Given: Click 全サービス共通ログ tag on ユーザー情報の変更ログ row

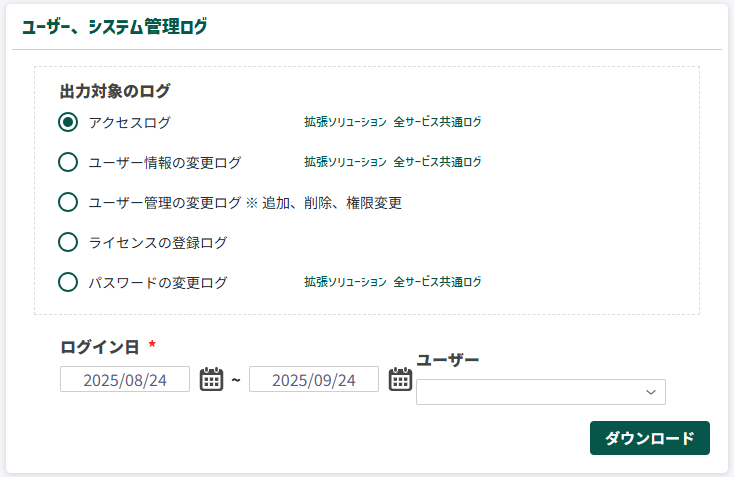Looking at the screenshot, I should coord(437,162).
